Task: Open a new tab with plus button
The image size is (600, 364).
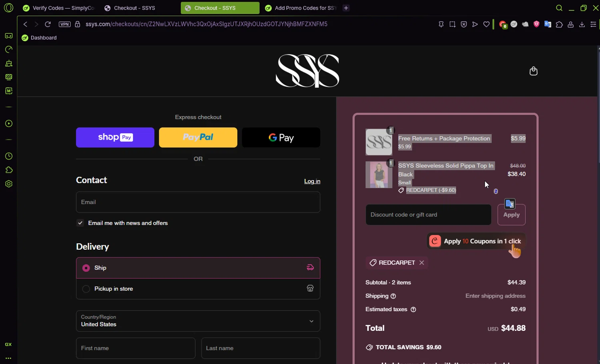Action: [346, 8]
